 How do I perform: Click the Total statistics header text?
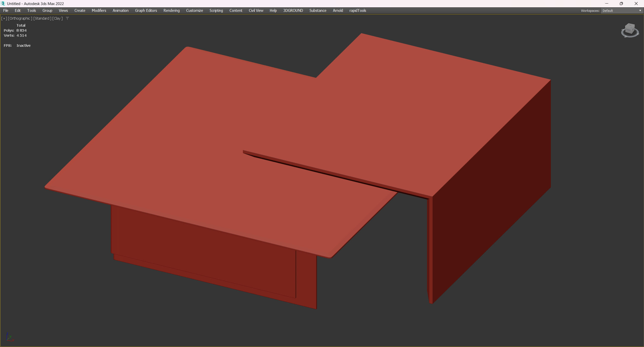[21, 25]
